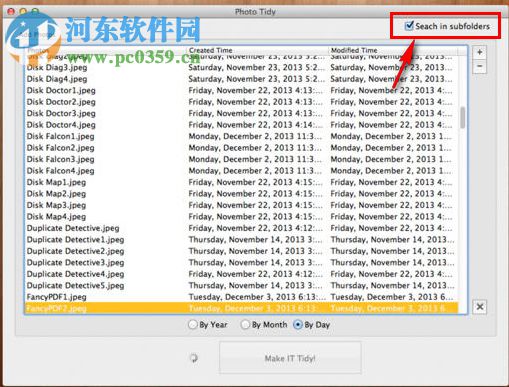Toggle the Search in subfolders checkbox
Screen dimensions: 509x387
coord(409,26)
